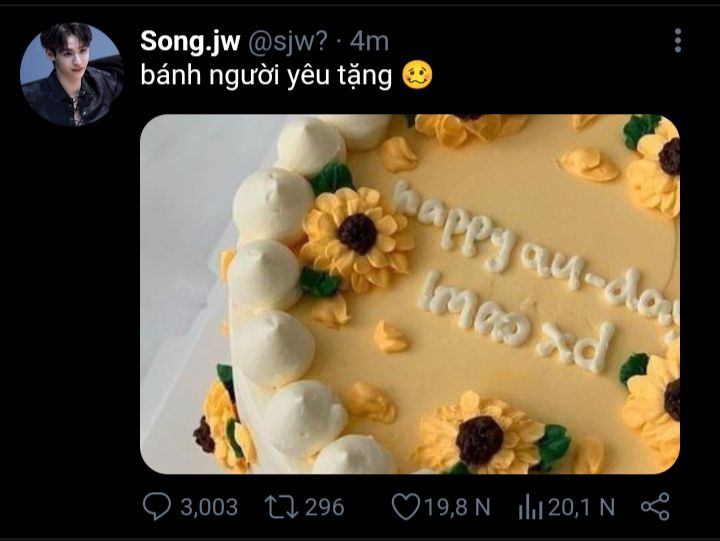Like the tweet with the heart icon
The width and height of the screenshot is (720, 541).
(405, 507)
